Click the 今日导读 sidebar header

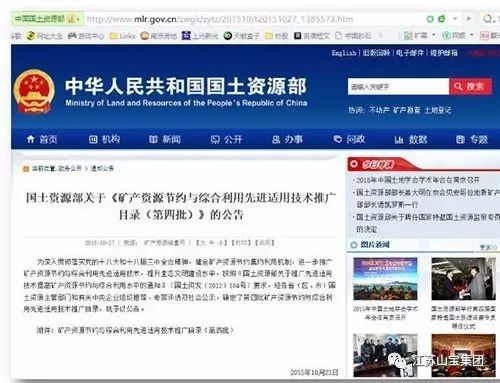tap(377, 164)
